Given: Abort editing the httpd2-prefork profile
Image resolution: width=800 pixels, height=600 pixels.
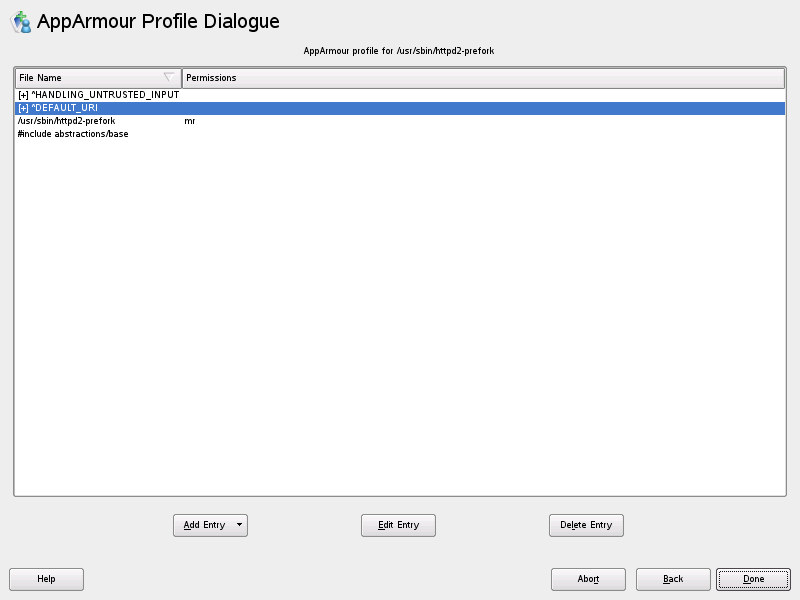Looking at the screenshot, I should (588, 579).
